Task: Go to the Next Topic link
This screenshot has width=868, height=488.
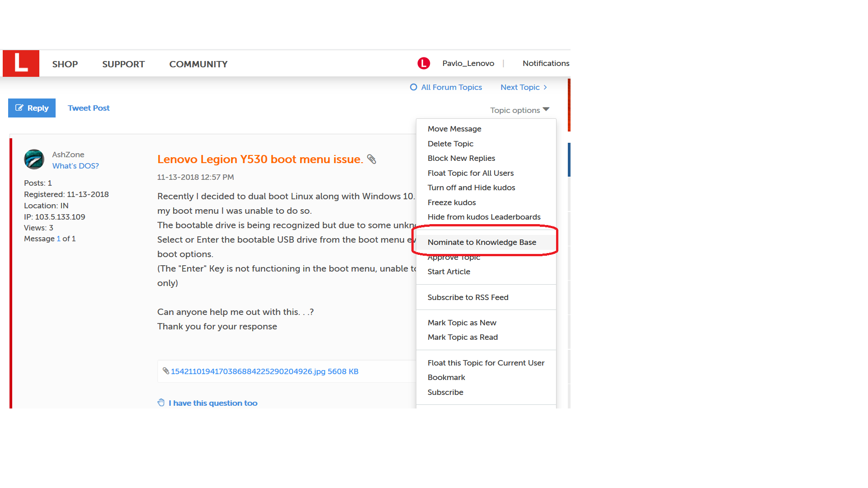Action: point(520,87)
